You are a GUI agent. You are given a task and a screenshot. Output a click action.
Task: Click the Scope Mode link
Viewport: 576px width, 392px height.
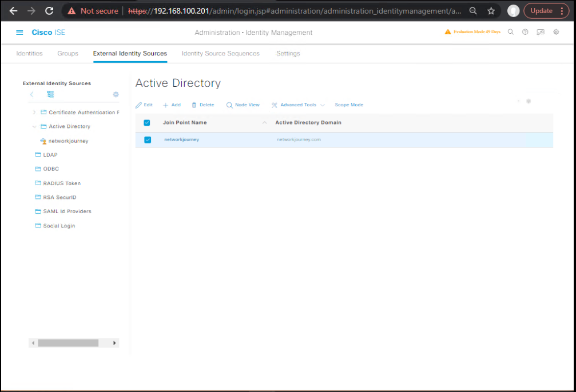click(349, 105)
